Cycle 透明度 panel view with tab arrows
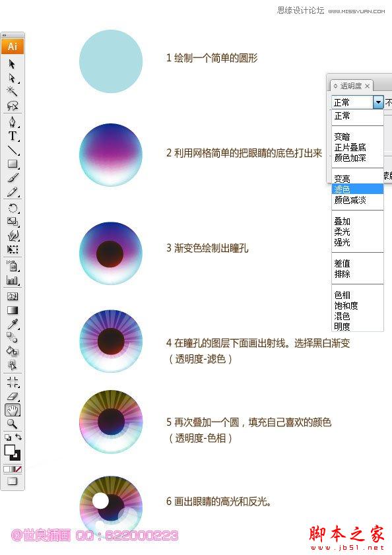This screenshot has width=392, height=555. tap(335, 86)
